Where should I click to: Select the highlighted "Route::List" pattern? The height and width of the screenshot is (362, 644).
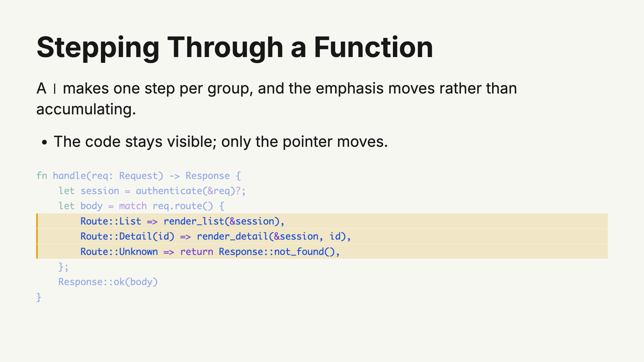pyautogui.click(x=111, y=221)
